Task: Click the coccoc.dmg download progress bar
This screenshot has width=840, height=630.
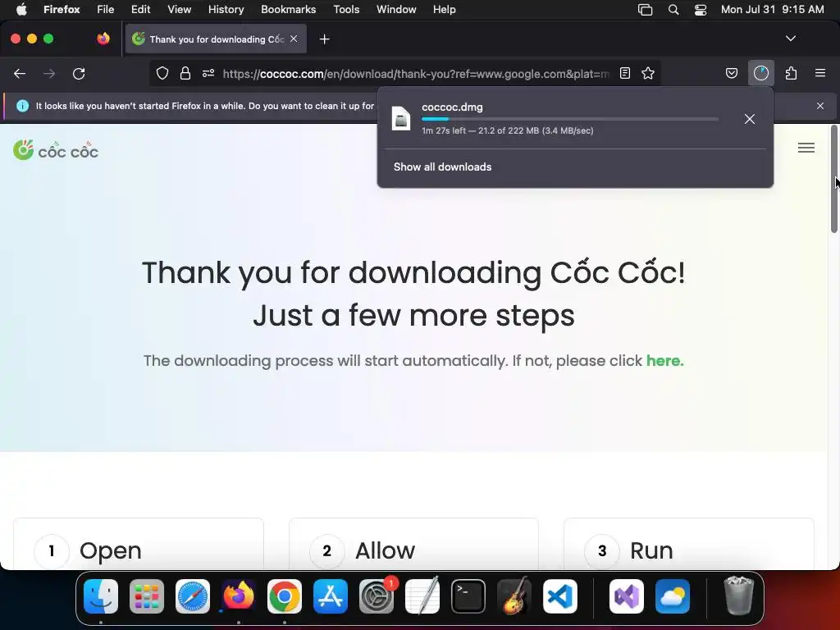Action: pyautogui.click(x=570, y=119)
